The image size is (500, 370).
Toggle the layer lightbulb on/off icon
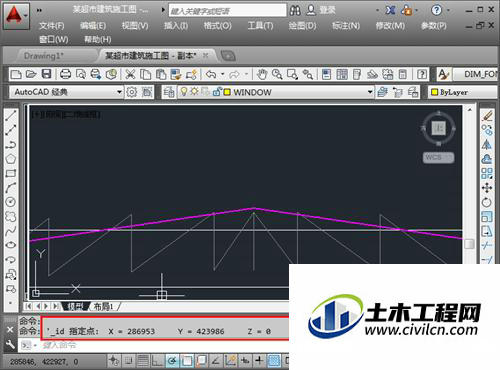183,92
